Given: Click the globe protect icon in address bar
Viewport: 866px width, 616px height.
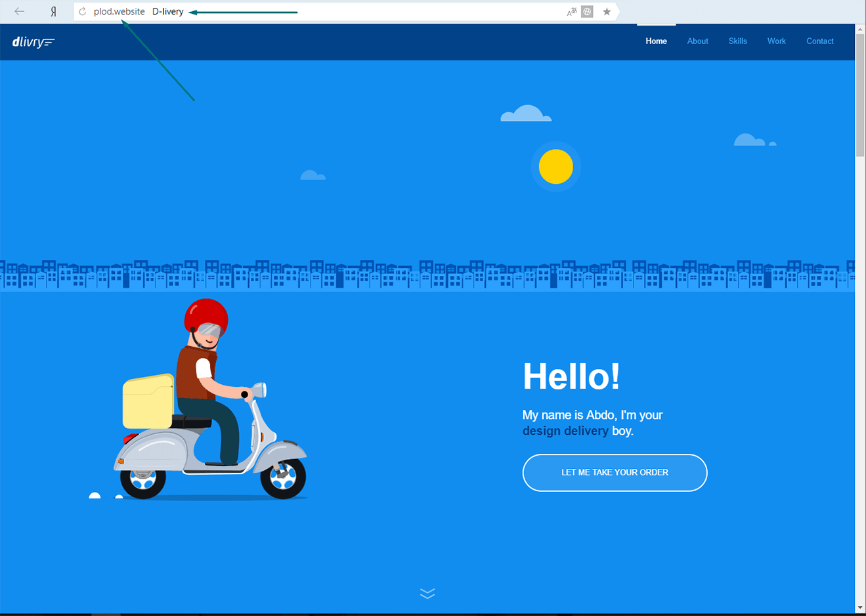Looking at the screenshot, I should click(588, 12).
